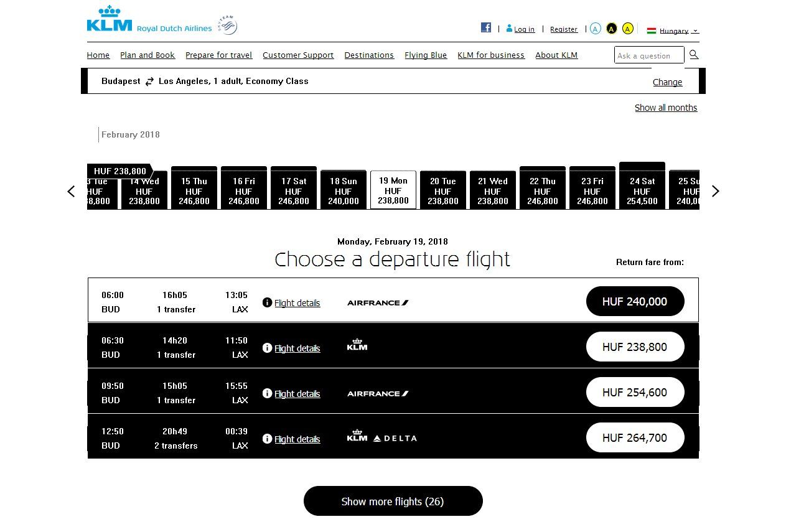Click info icon for the 12:50 flight

pyautogui.click(x=267, y=439)
